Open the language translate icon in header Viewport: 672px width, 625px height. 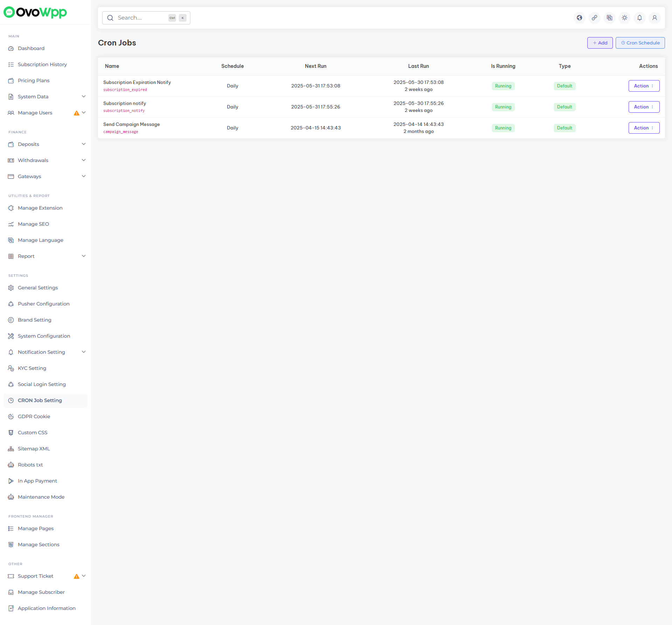click(x=610, y=18)
